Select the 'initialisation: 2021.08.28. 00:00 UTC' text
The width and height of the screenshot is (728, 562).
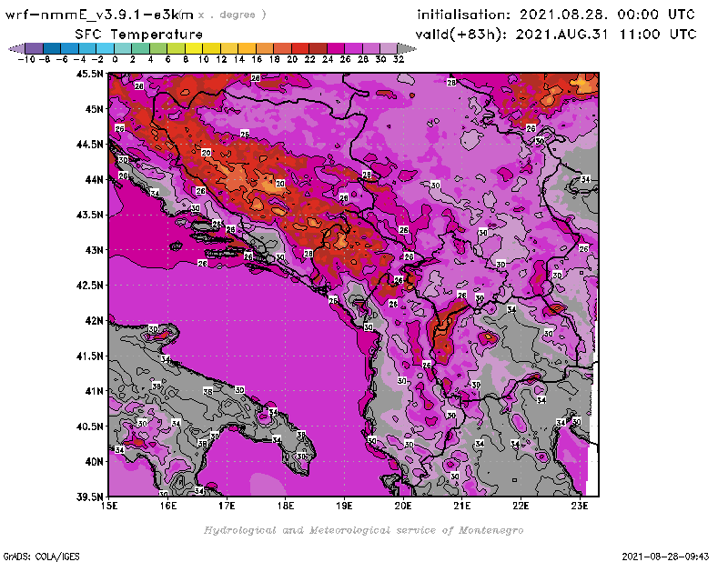tap(556, 15)
